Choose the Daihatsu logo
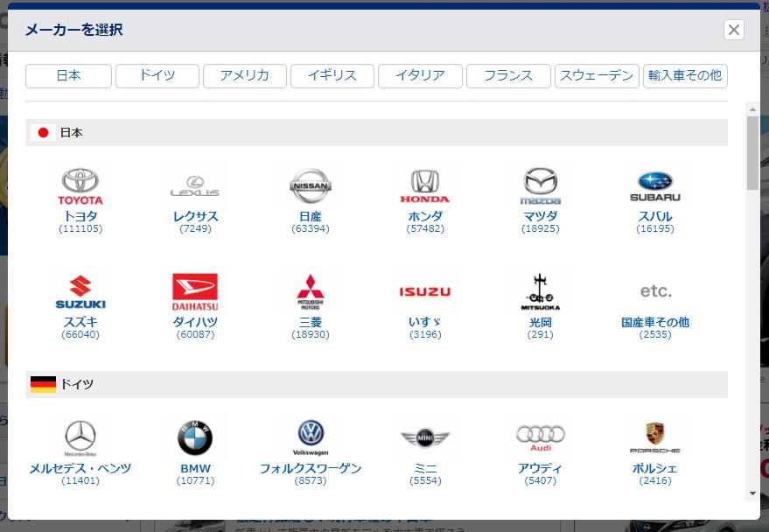769x532 pixels. click(195, 292)
